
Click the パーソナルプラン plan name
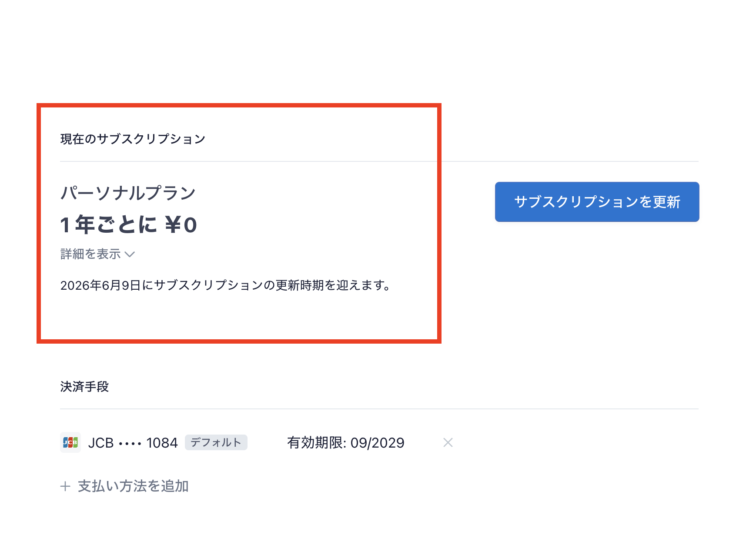(x=128, y=193)
